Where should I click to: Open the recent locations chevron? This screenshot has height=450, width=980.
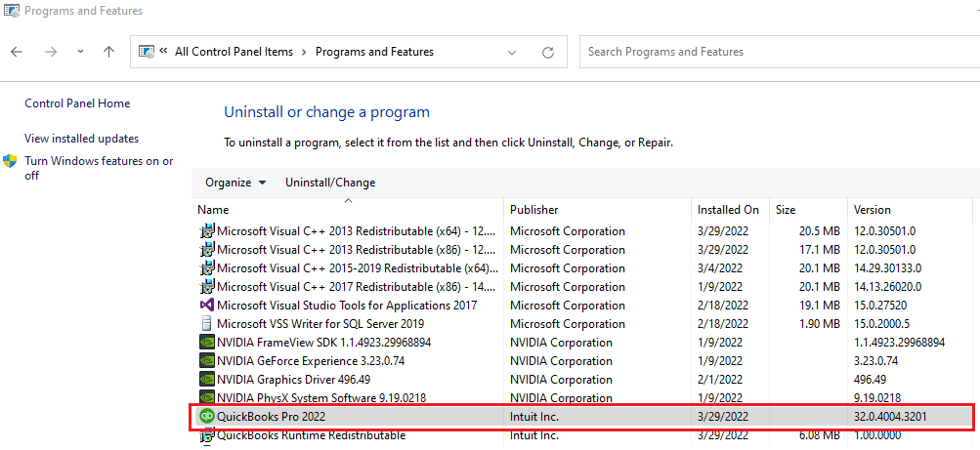(x=81, y=52)
